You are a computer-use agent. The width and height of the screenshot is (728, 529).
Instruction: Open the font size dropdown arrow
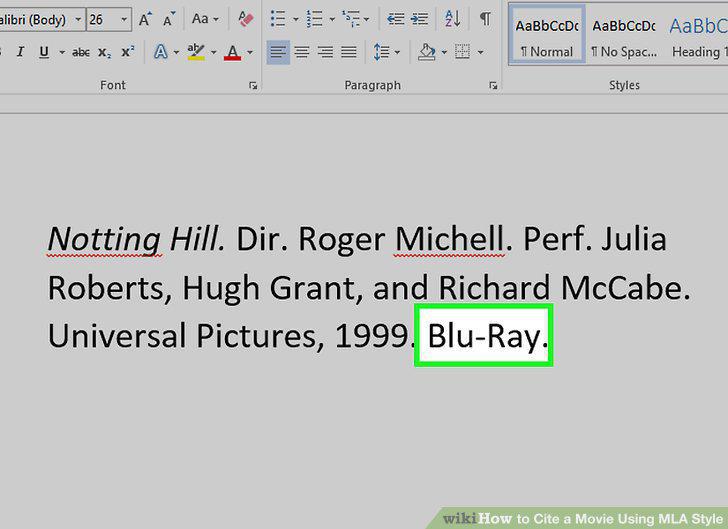[x=124, y=20]
